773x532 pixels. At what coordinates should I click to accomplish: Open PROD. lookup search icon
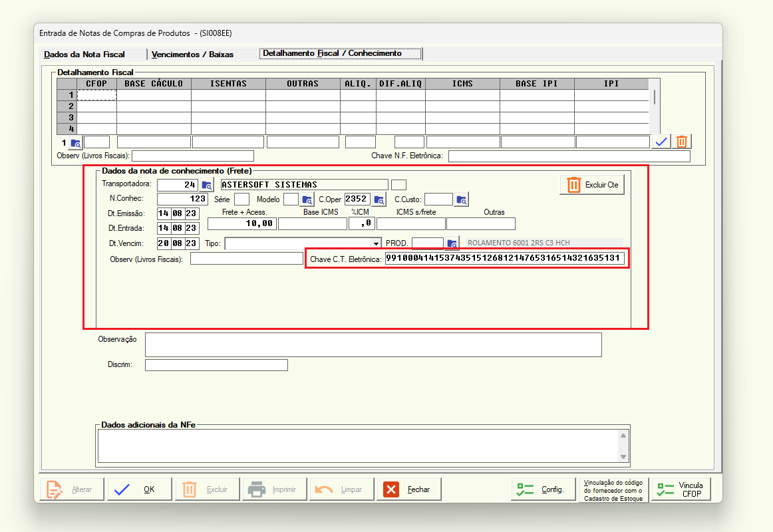[452, 243]
